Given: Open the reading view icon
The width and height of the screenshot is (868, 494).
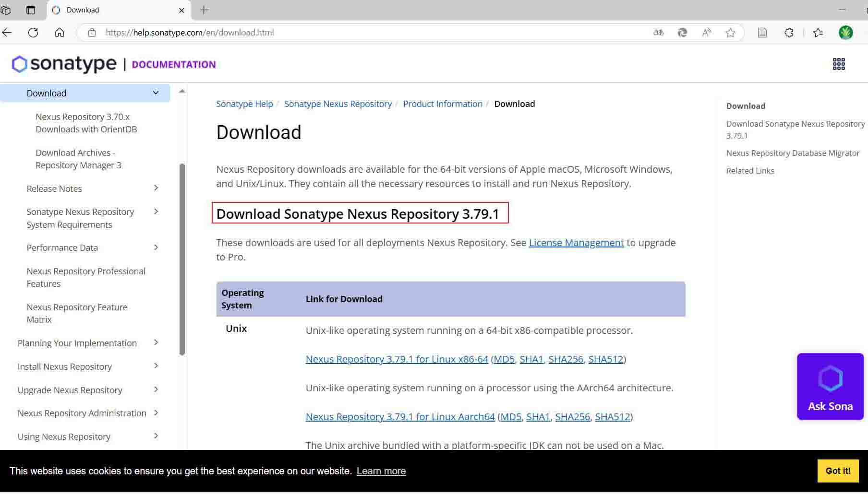Looking at the screenshot, I should [762, 33].
